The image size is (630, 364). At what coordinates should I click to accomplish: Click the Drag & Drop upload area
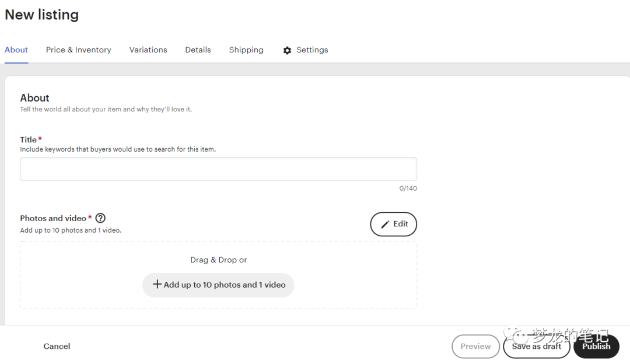point(218,260)
